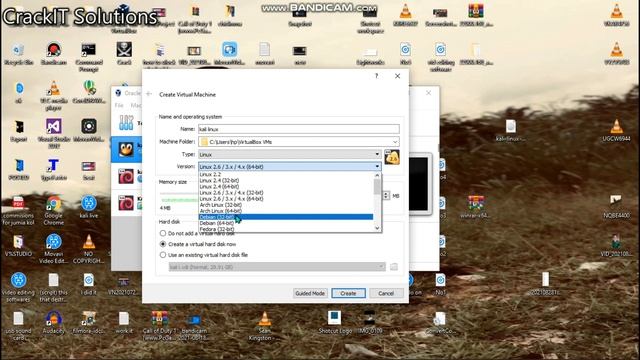Pick Fedora (32-bit) in the dropdown list
640x360 pixels.
[x=286, y=229]
